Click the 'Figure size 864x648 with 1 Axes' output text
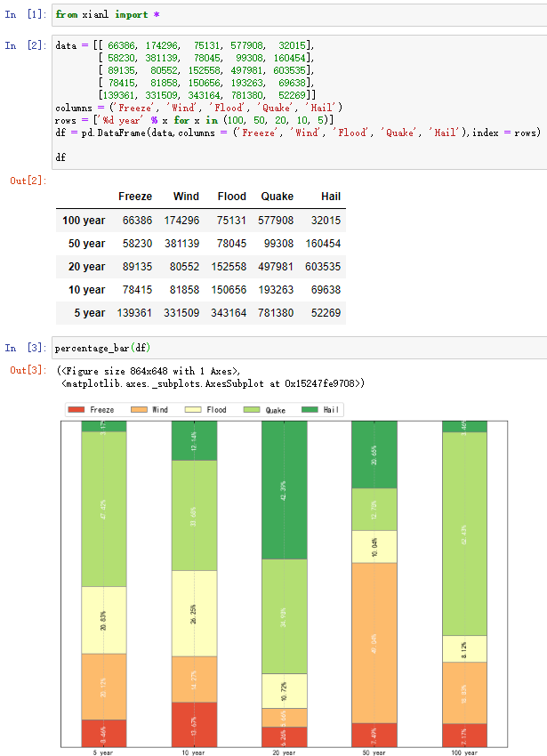 coord(150,371)
